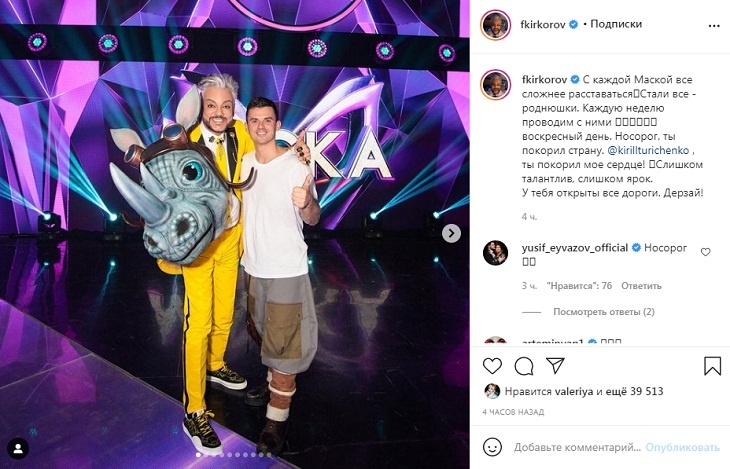The width and height of the screenshot is (730, 469).
Task: Toggle Подписки following status
Action: pos(616,24)
